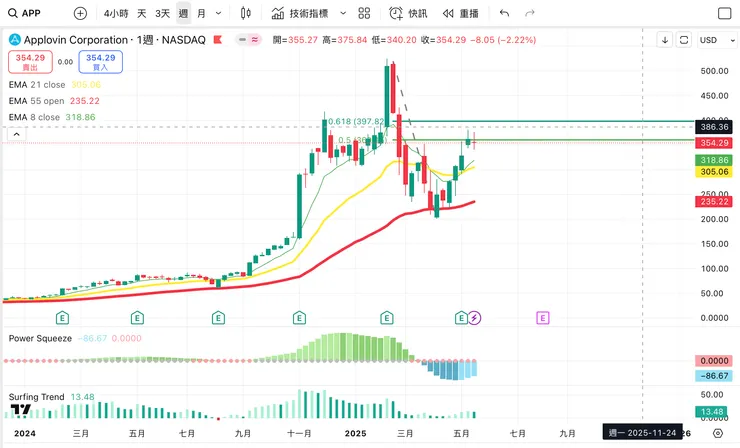Add symbol with the plus circle icon
Screen dimensions: 740x448
(80, 13)
